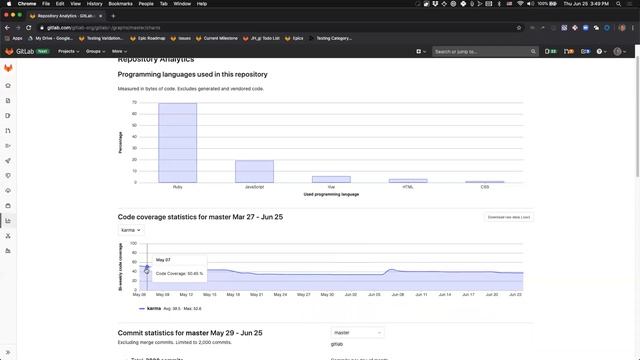Viewport: 640px width, 360px height.
Task: Open the Analytics chart icon in sidebar
Action: (x=8, y=221)
